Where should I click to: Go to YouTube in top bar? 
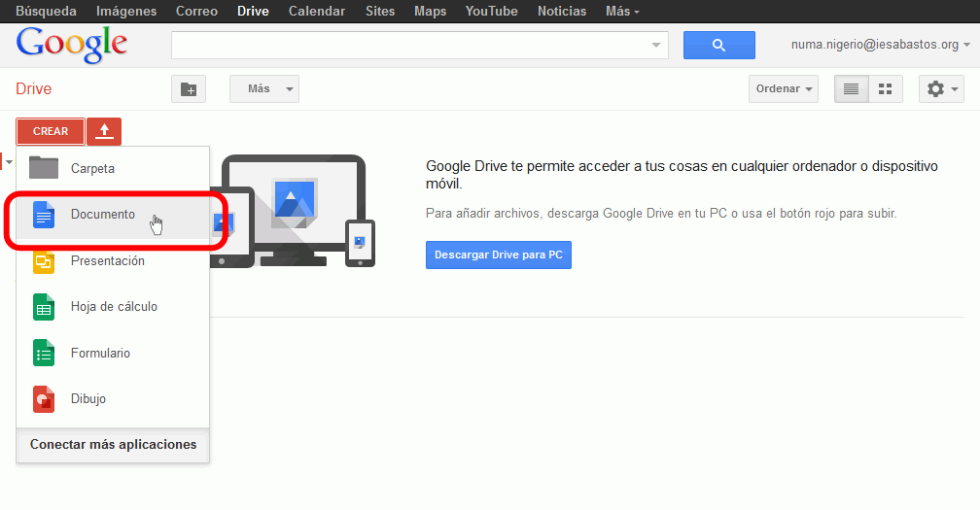pos(491,12)
